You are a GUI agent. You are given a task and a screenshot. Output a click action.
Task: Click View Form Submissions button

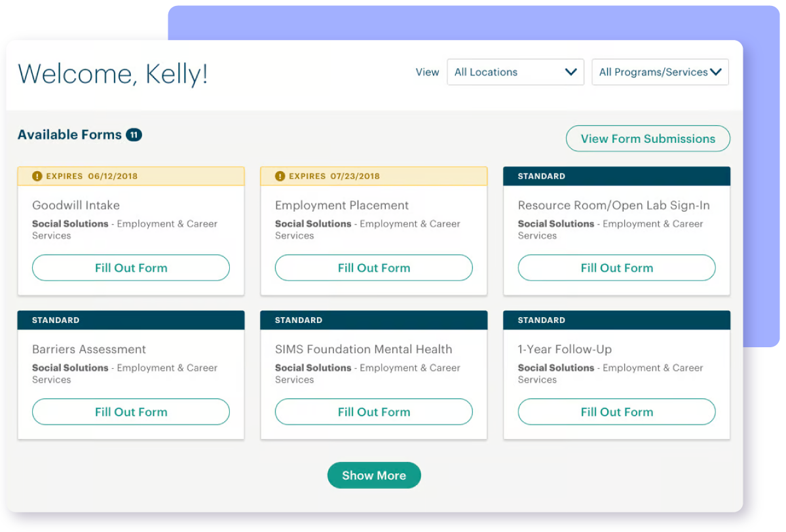click(x=648, y=138)
